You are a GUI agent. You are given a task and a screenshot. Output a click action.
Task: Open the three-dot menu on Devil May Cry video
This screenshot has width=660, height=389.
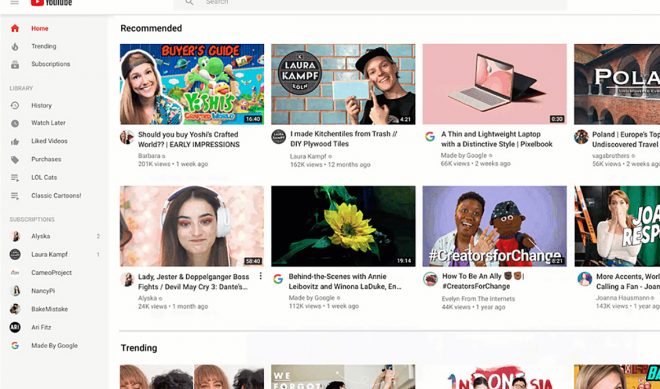coord(261,276)
